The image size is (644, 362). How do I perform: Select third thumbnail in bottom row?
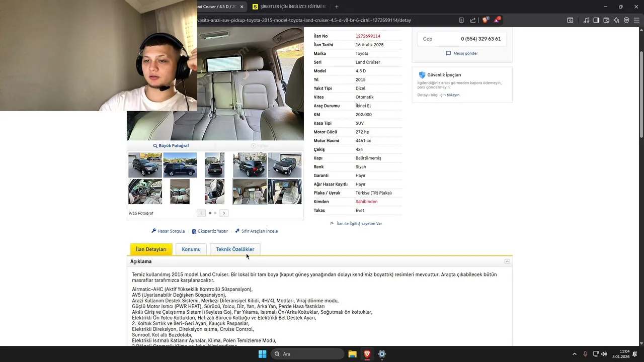215,192
